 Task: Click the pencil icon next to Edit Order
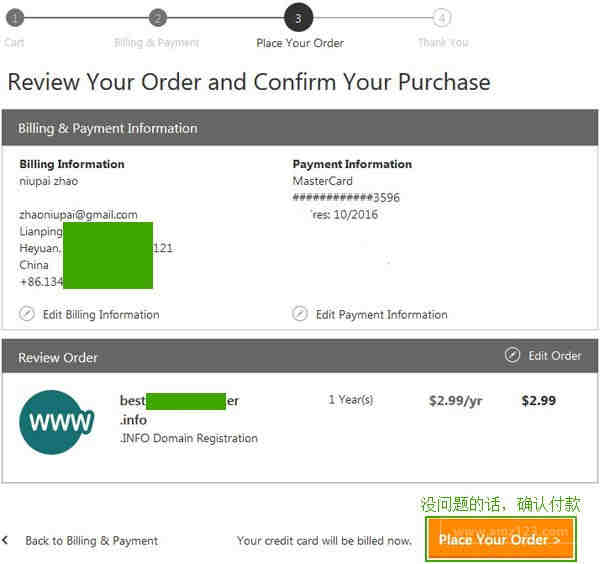click(x=512, y=355)
